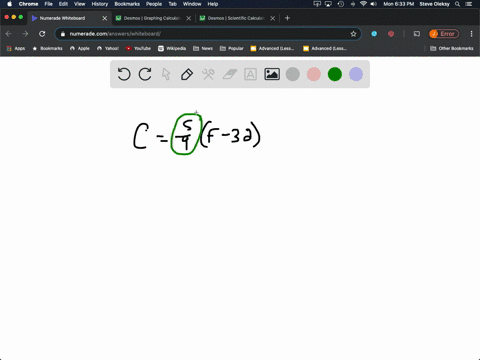Open the YouTube bookmark
The height and width of the screenshot is (360, 480).
(138, 48)
